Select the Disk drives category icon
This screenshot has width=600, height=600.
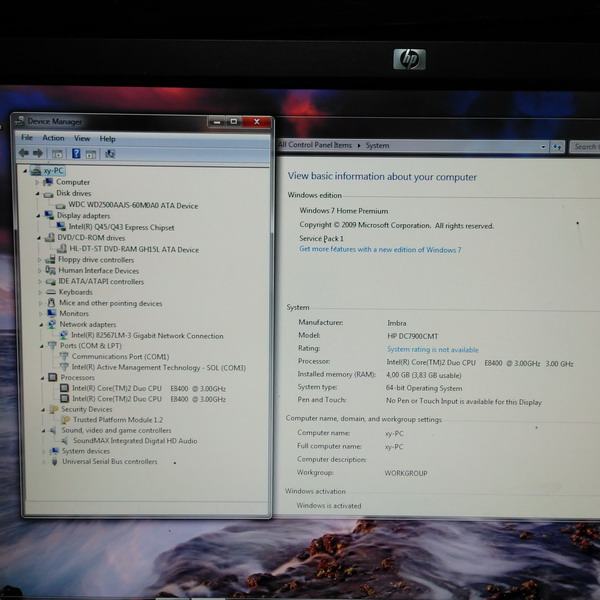point(48,194)
